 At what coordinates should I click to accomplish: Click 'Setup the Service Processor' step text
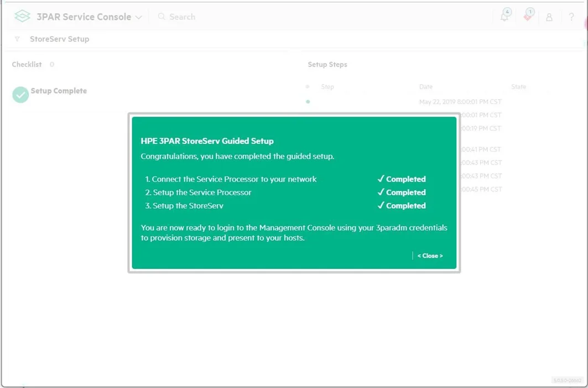[x=202, y=192]
